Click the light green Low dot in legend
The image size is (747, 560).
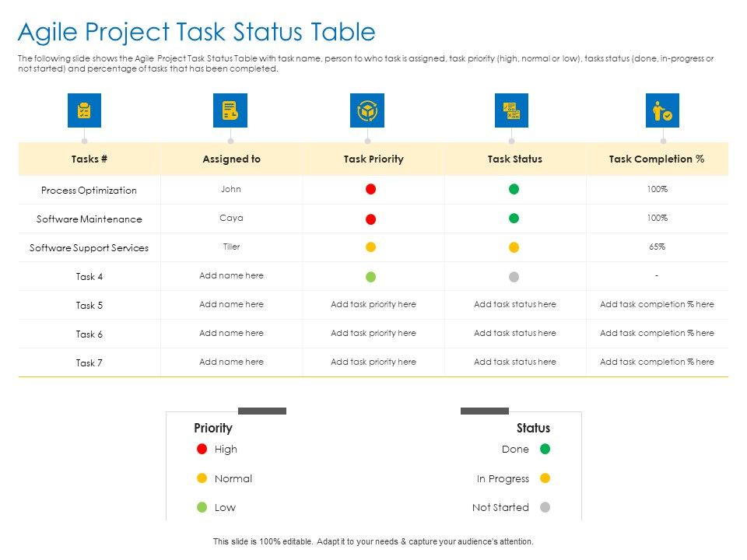(x=202, y=507)
